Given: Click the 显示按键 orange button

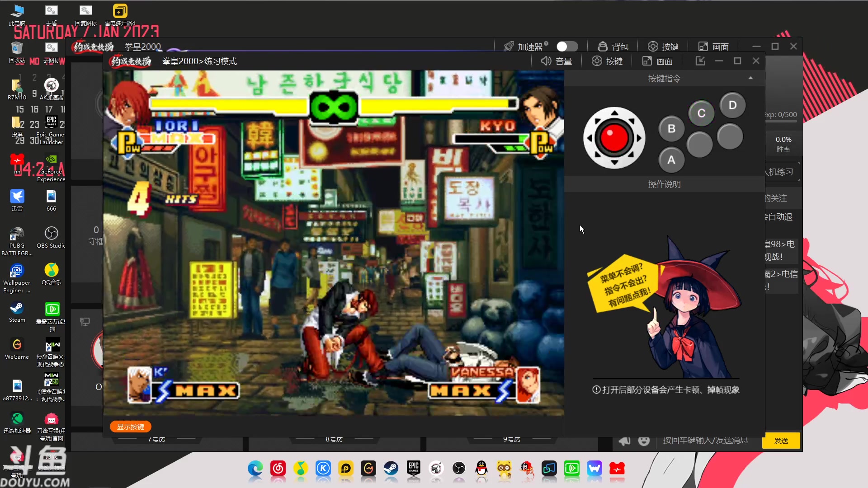Looking at the screenshot, I should click(131, 427).
